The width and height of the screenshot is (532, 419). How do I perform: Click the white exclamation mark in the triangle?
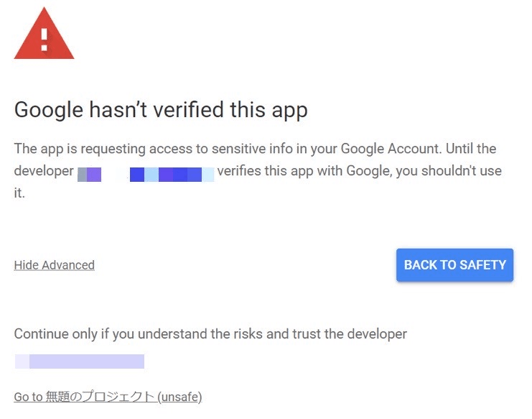[44, 40]
